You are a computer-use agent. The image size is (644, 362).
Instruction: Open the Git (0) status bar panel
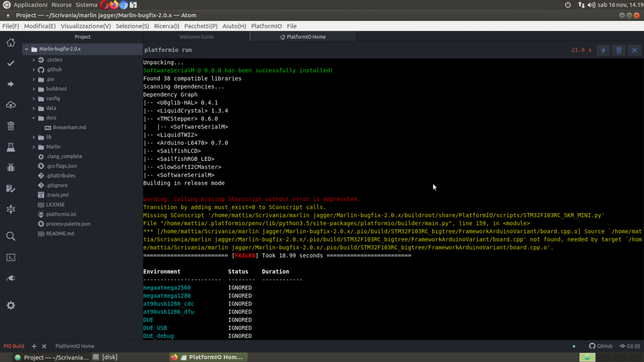(630, 346)
